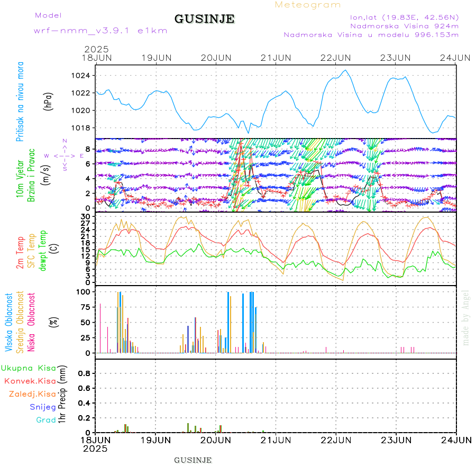Select "Visoka Oblacnost" cloud label
Screen dimensions: 476x476
[8, 322]
